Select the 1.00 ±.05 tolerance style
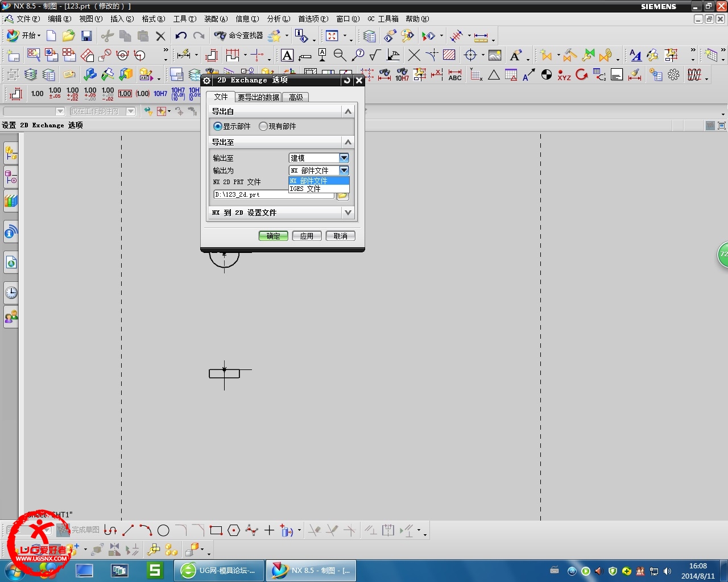The width and height of the screenshot is (728, 582). [x=55, y=93]
